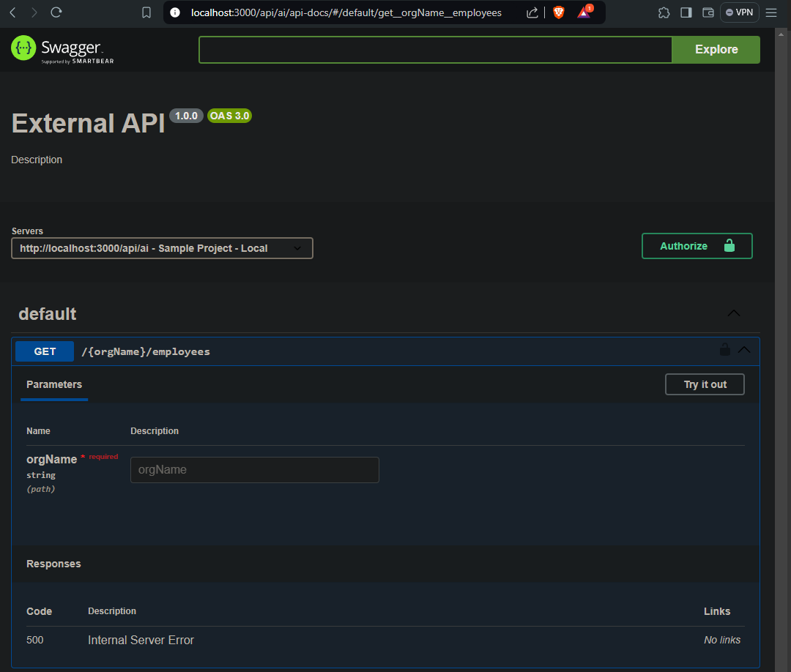Open the Brave Rewards triangle icon

point(584,12)
